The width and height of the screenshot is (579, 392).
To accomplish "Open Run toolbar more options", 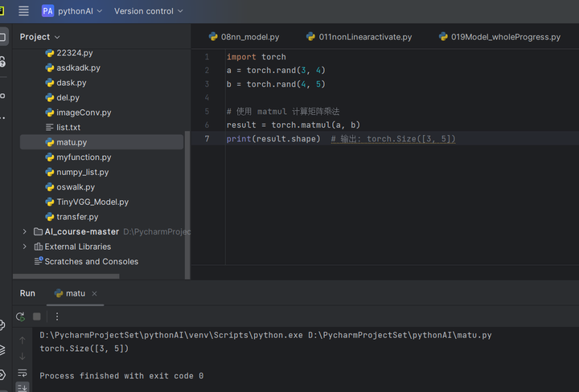I will click(56, 316).
